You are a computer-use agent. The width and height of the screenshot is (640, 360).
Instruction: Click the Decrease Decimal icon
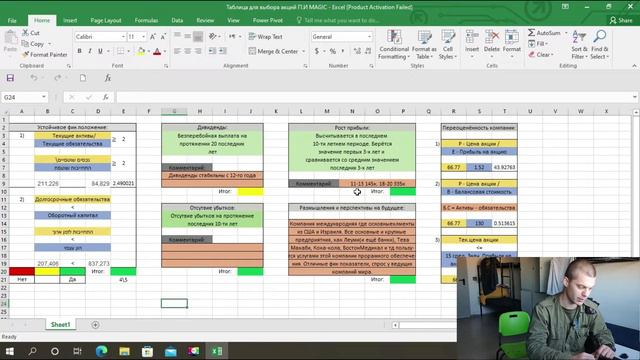[368, 51]
